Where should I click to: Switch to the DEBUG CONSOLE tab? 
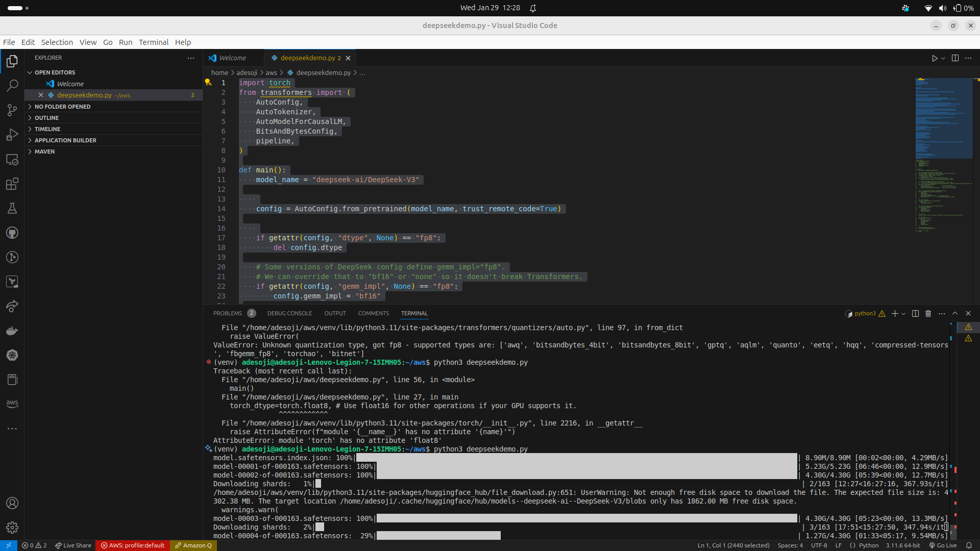click(x=289, y=313)
